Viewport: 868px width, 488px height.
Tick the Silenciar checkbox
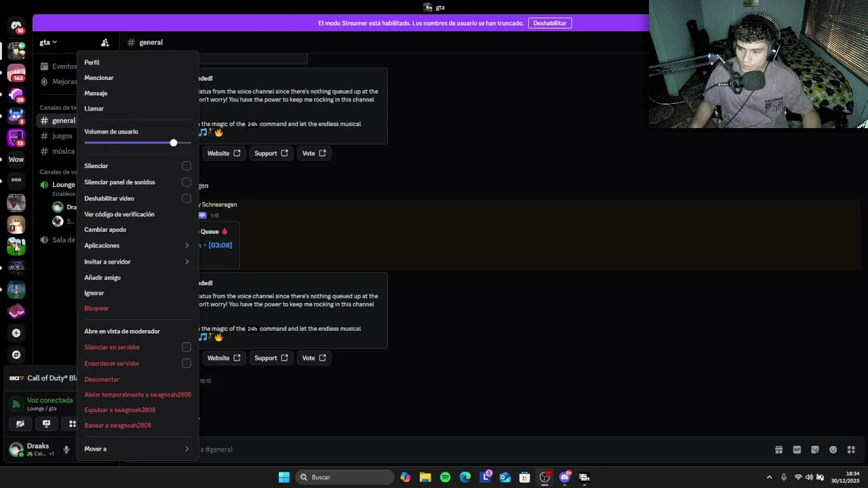pos(186,166)
